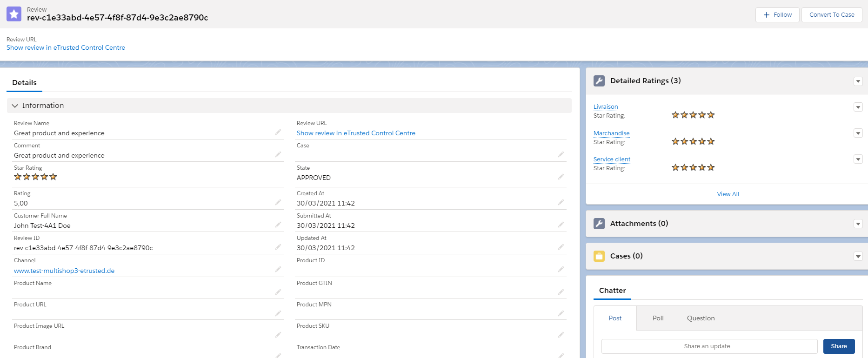Click the Convert To Case button
This screenshot has height=358, width=868.
pos(831,15)
